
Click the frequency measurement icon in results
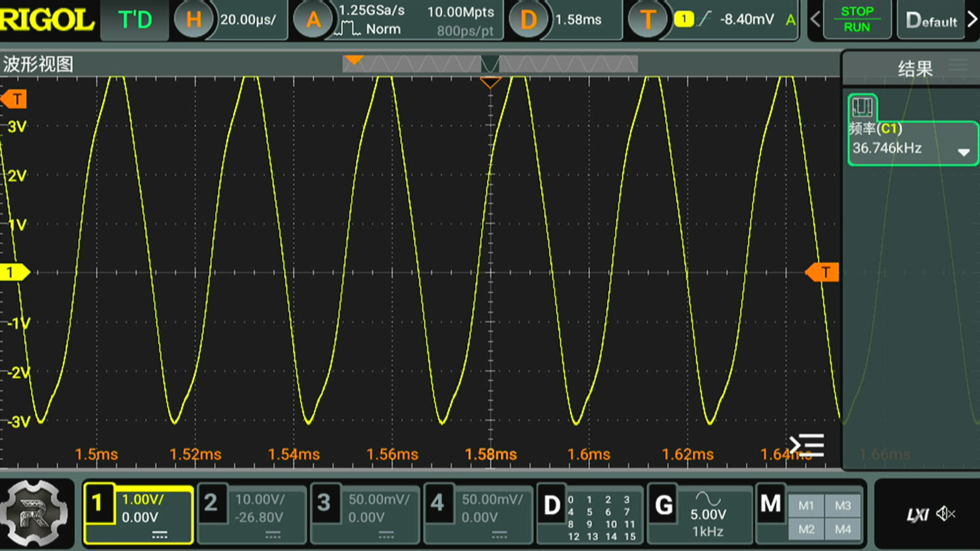tap(862, 107)
